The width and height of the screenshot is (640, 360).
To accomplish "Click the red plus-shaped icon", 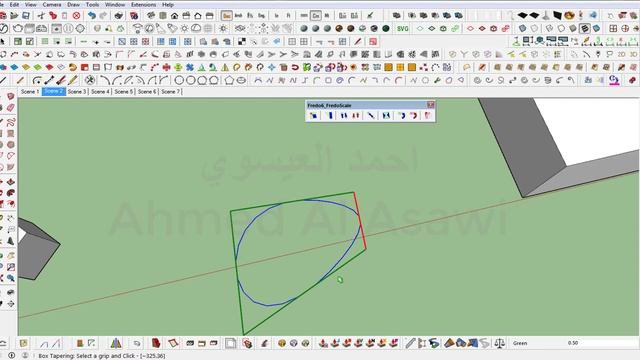I will (167, 67).
